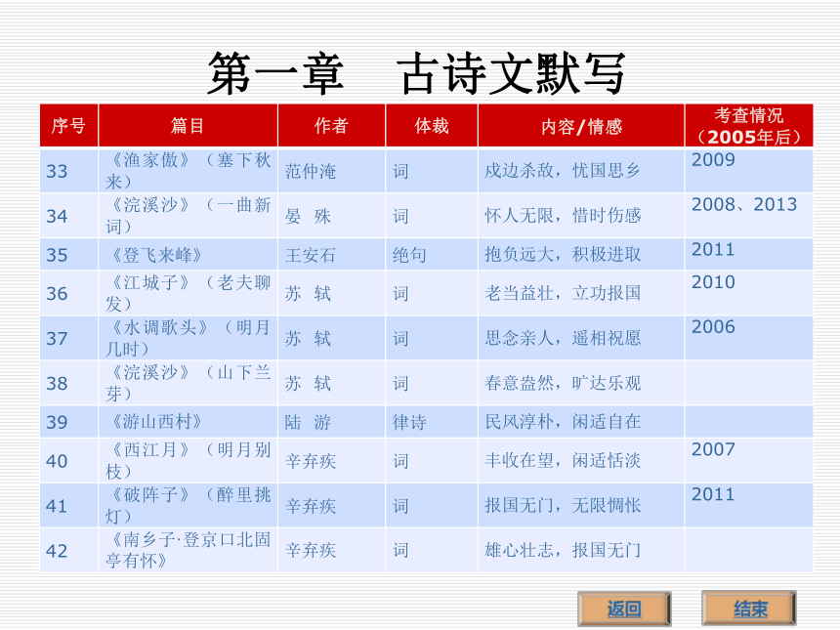
Task: Click author cell 王安石
Action: tap(332, 255)
